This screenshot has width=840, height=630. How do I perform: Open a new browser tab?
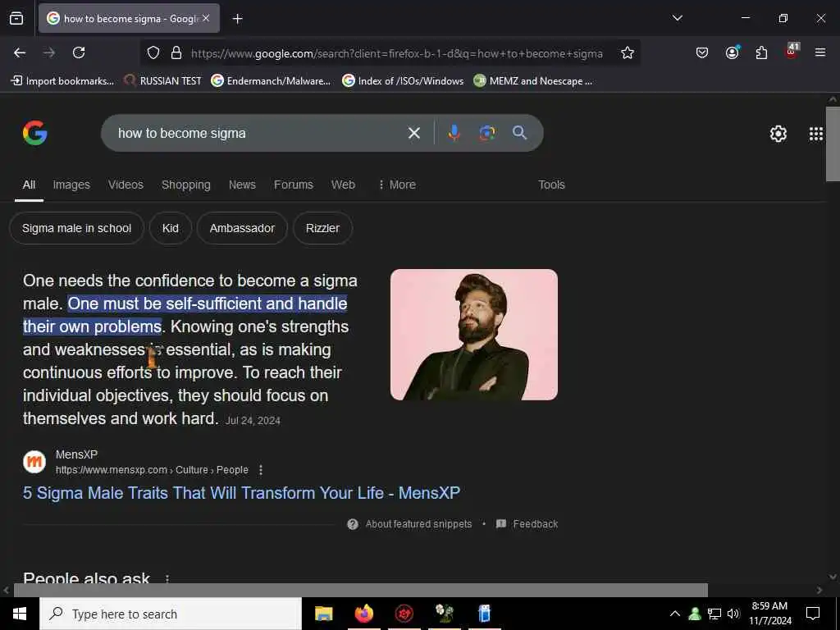tap(237, 19)
